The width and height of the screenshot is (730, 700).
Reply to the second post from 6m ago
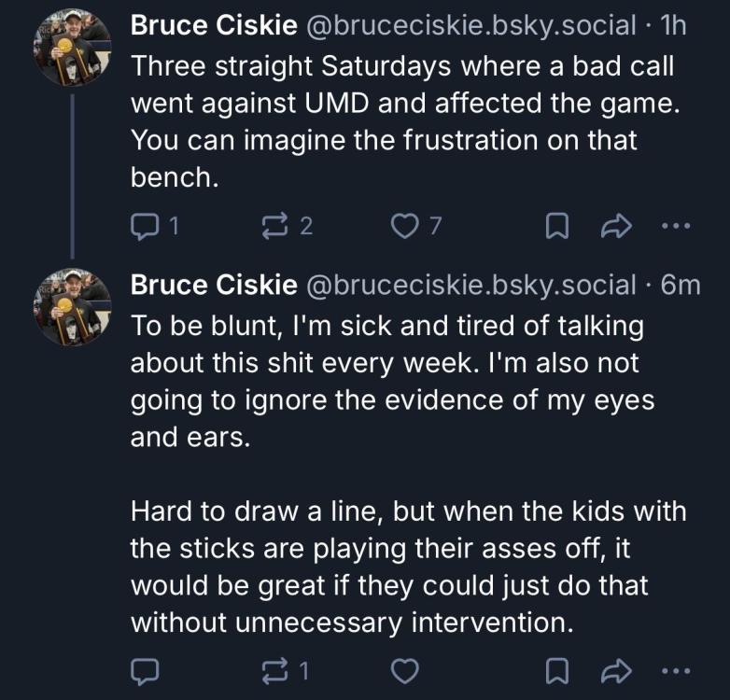145,671
